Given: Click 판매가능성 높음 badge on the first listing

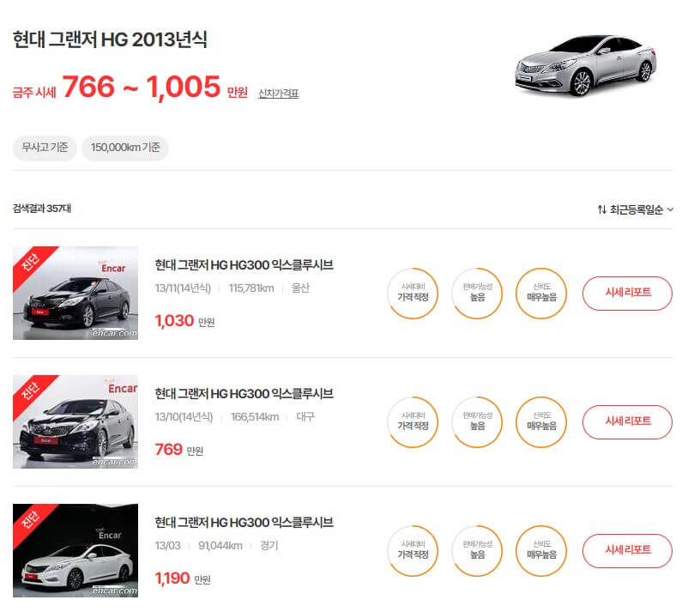Looking at the screenshot, I should tap(476, 293).
